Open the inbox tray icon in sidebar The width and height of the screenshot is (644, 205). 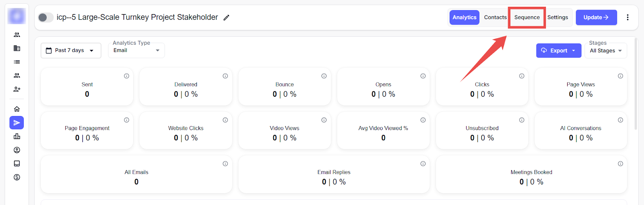[17, 164]
